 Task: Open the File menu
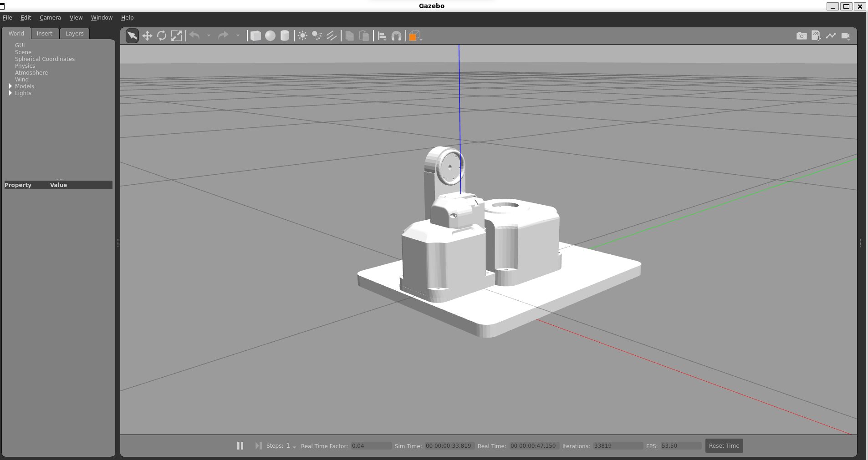[7, 18]
